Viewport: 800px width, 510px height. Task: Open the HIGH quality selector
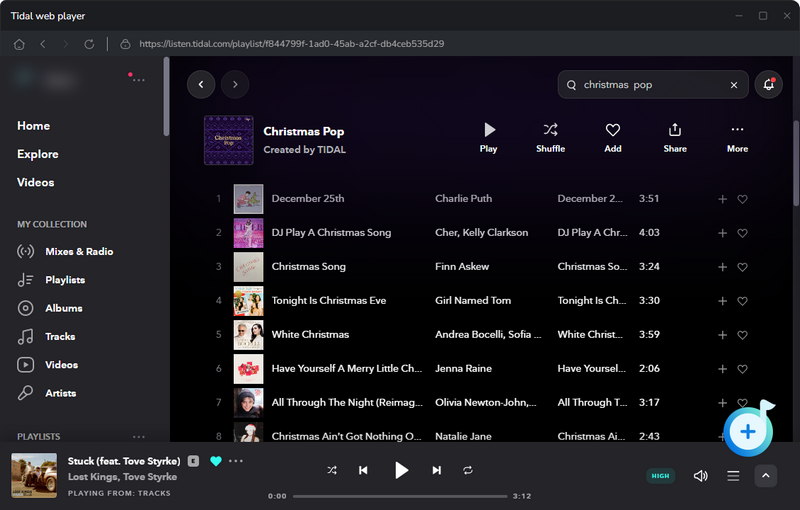(660, 476)
